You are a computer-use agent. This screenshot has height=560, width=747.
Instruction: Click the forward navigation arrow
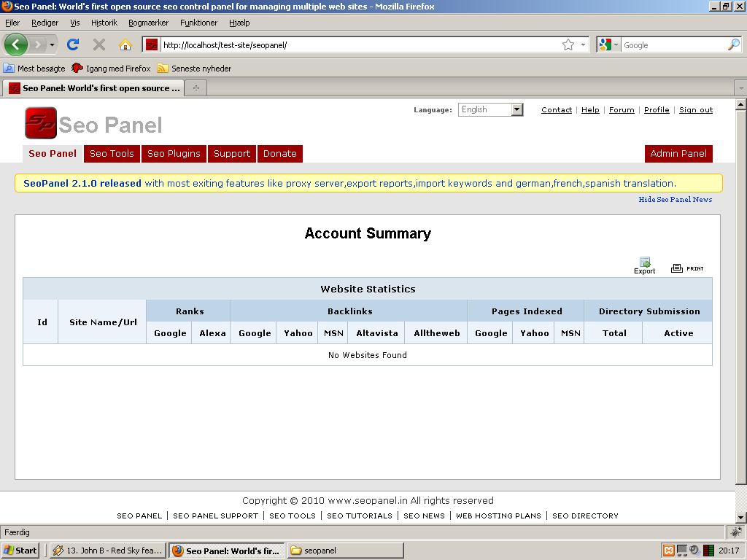37,44
